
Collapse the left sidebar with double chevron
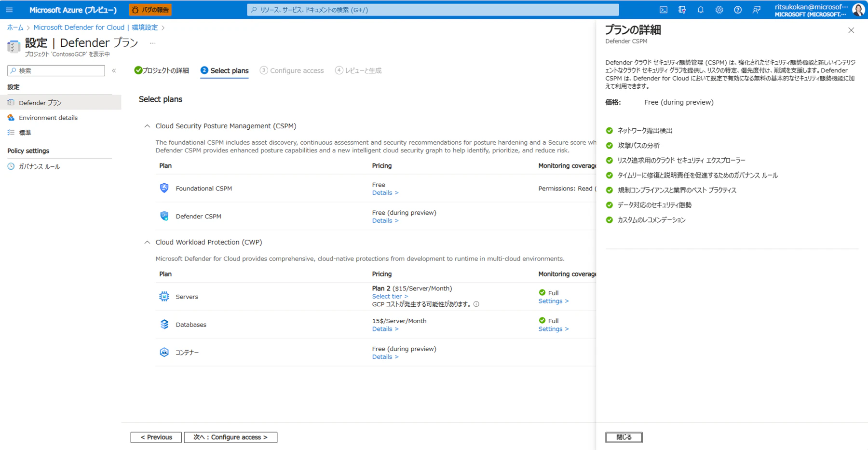(114, 70)
